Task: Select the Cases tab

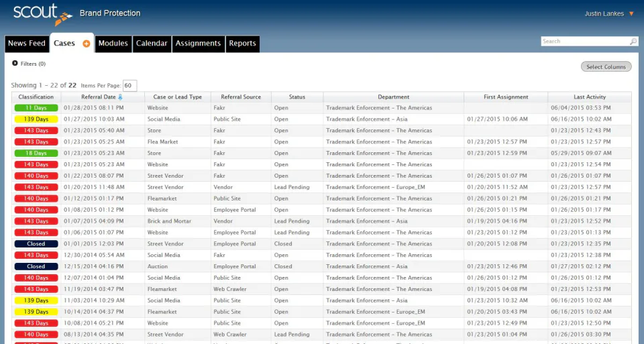Action: click(64, 43)
